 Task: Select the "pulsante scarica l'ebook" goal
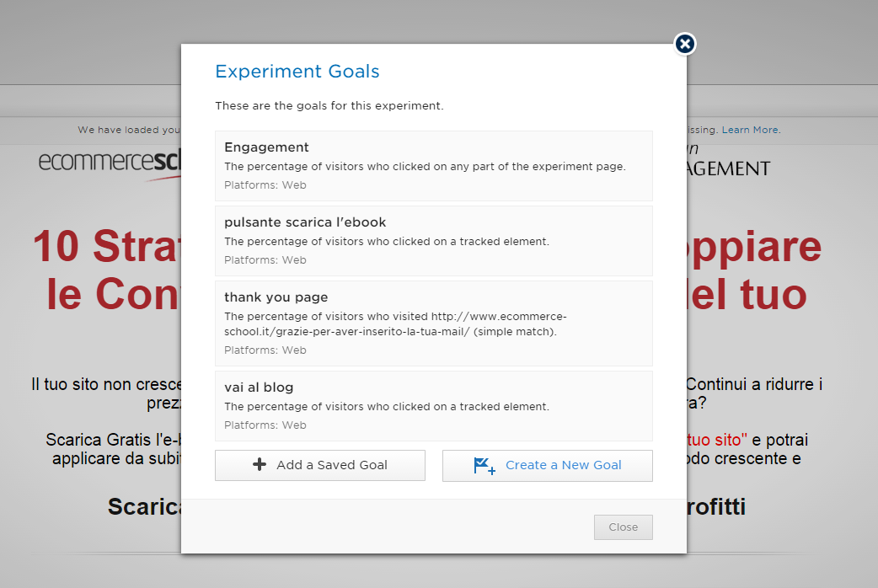[x=305, y=222]
